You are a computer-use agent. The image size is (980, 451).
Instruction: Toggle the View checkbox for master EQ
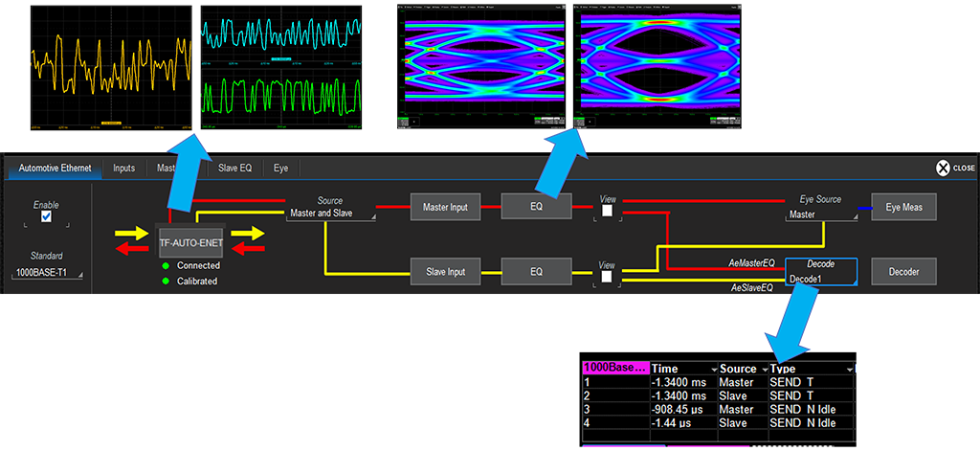tap(607, 213)
